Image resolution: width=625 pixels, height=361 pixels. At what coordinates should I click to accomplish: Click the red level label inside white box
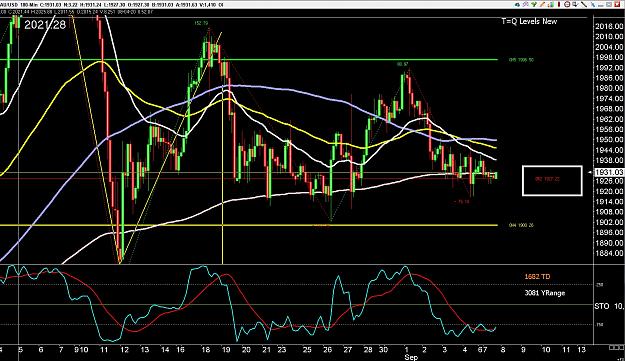tap(547, 179)
